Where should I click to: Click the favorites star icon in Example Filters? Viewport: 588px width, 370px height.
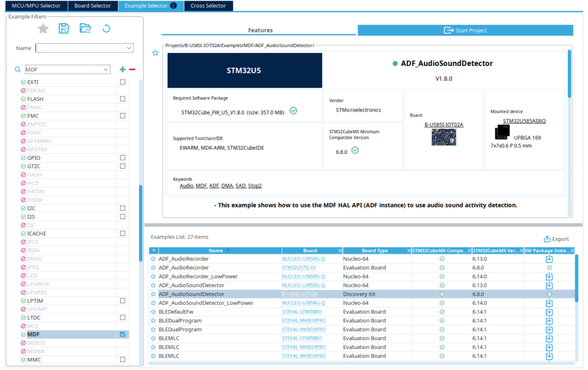click(42, 29)
